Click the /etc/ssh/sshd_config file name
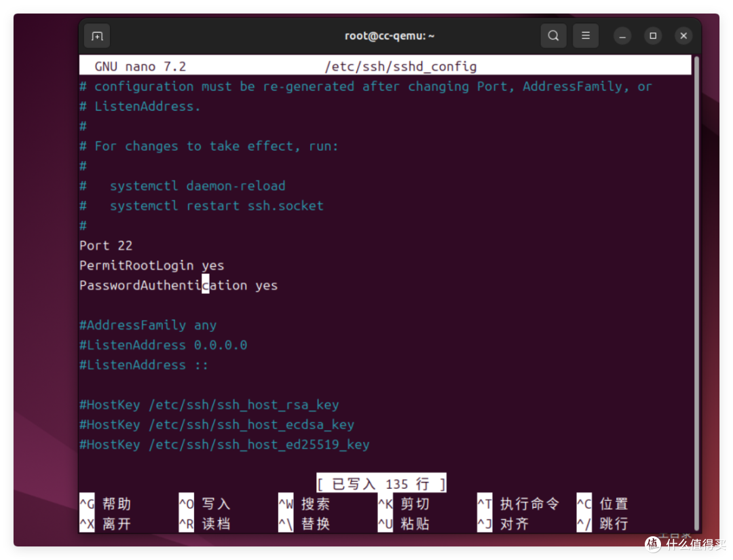Screen dimensions: 733x560 [400, 67]
